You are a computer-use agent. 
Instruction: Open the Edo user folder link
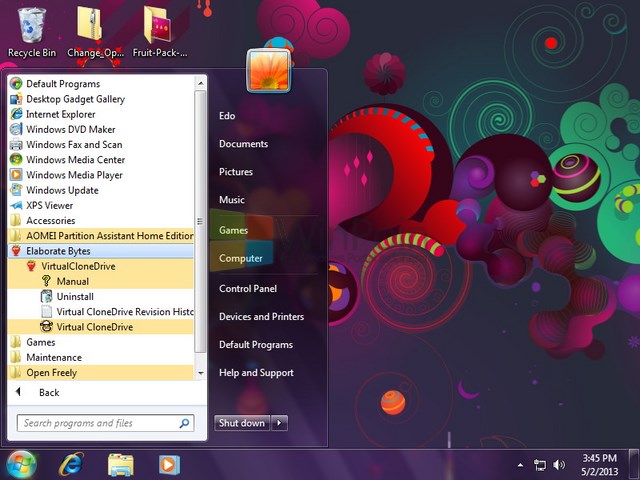(x=227, y=116)
